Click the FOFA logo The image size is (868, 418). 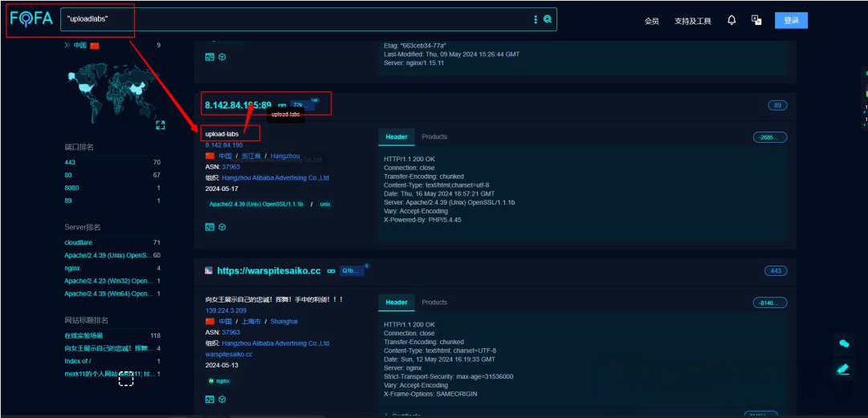point(31,18)
